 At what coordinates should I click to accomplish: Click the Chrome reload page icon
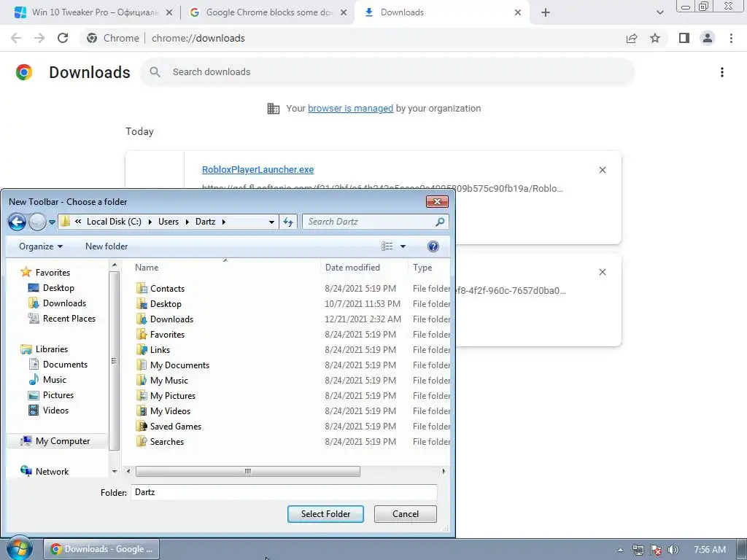click(x=63, y=38)
